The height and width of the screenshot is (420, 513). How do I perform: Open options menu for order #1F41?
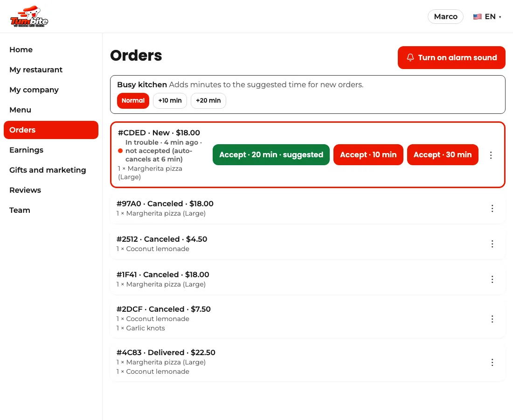pyautogui.click(x=492, y=279)
